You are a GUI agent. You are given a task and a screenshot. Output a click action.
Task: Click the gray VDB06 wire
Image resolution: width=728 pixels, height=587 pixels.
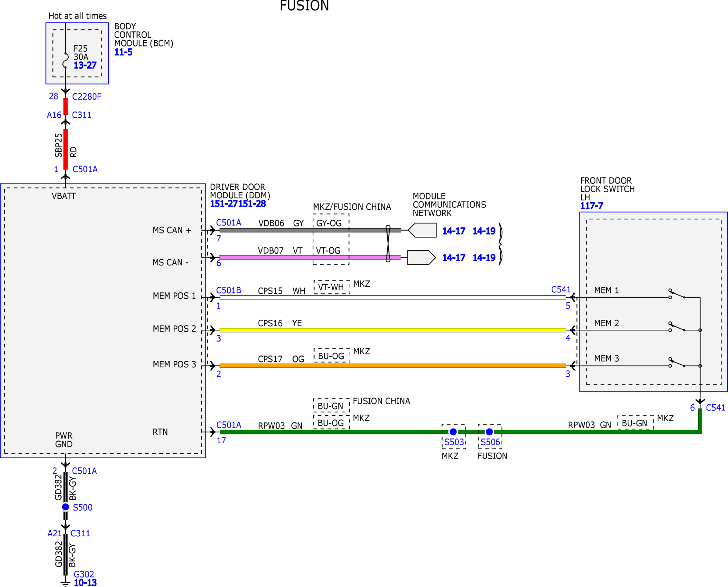tap(310, 230)
